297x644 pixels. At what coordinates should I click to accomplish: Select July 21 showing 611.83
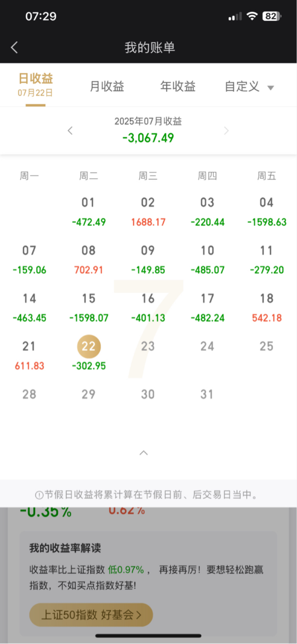[x=29, y=355]
